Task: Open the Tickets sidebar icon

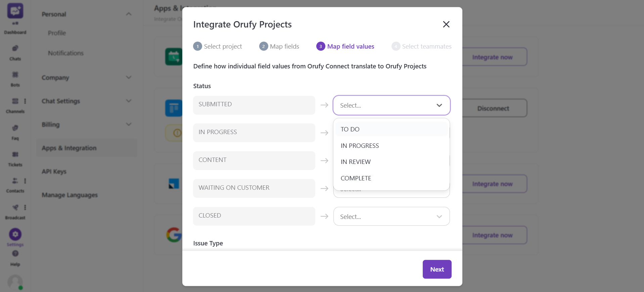Action: coord(15,158)
